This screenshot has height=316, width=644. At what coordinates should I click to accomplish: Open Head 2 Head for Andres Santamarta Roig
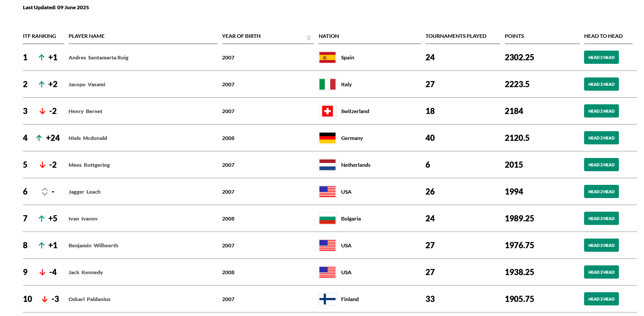coord(601,58)
